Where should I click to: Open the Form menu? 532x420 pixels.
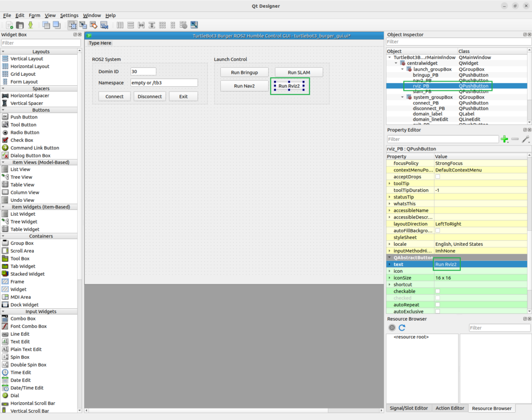point(34,15)
